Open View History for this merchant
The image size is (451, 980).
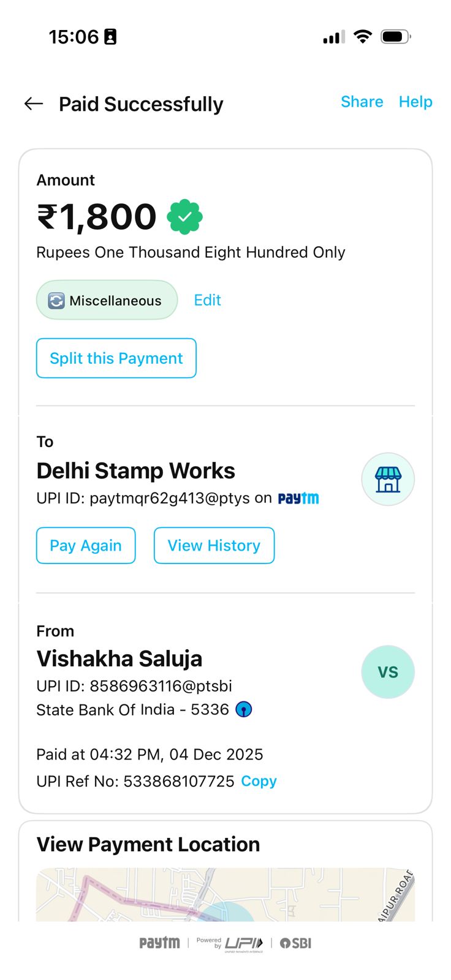pyautogui.click(x=214, y=545)
